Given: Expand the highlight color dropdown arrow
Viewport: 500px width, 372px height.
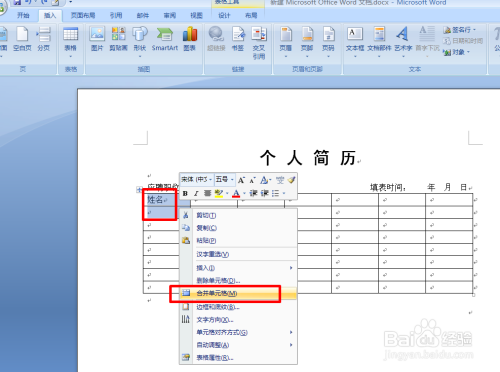Looking at the screenshot, I should click(227, 193).
